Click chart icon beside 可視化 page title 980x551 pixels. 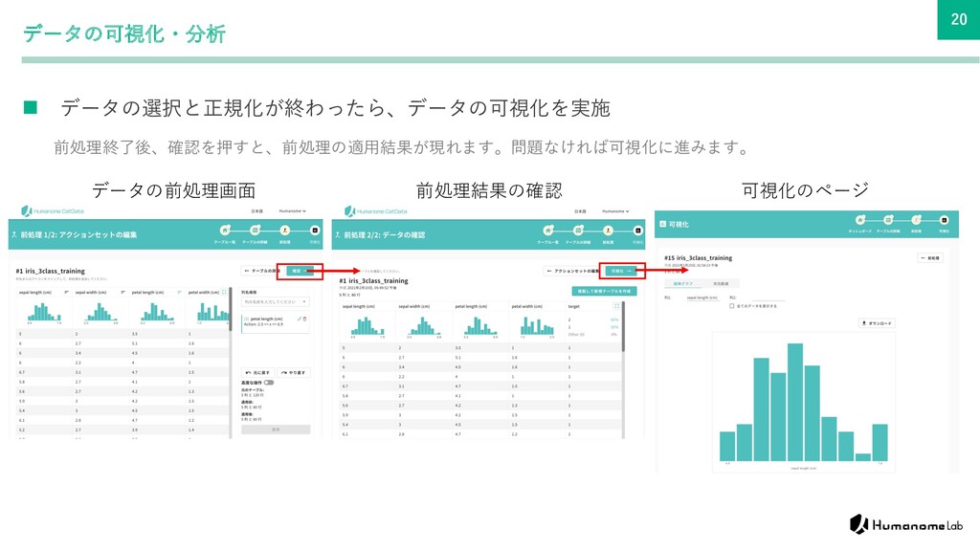[663, 224]
